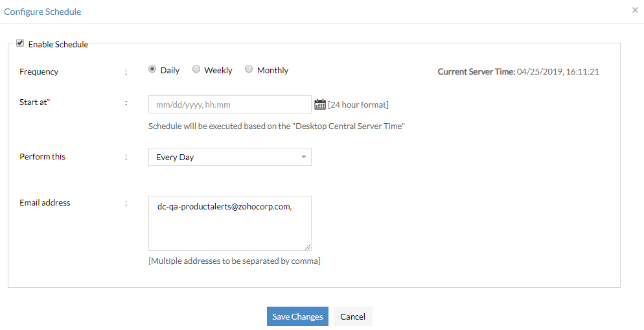
Task: Open the Every Day dropdown
Action: click(229, 157)
